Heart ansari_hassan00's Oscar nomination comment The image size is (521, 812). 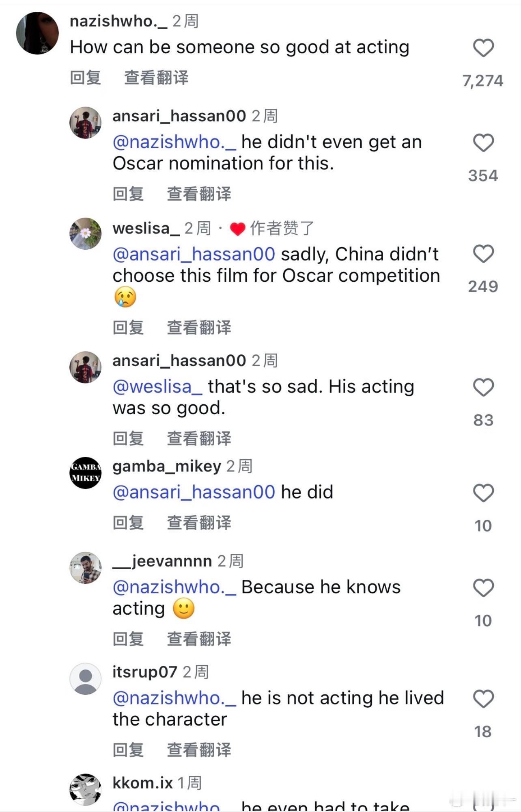pyautogui.click(x=483, y=143)
